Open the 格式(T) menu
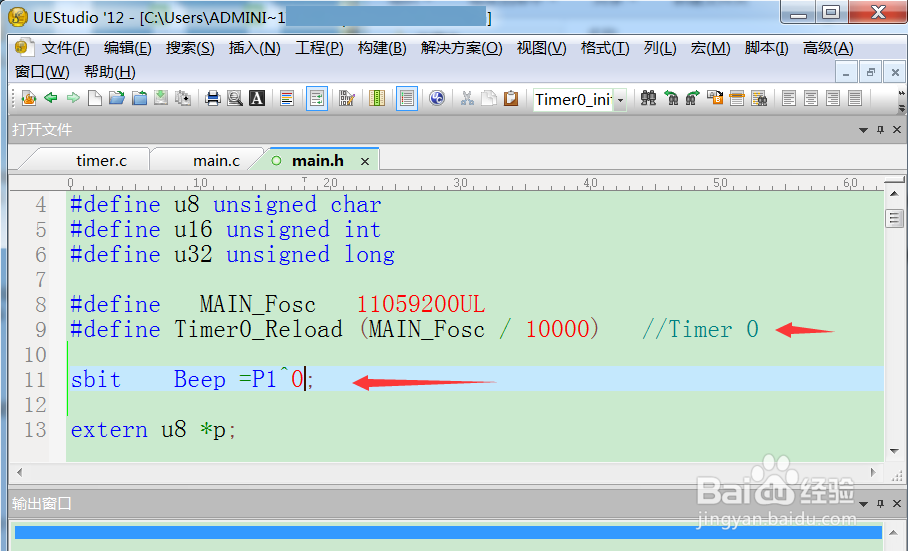 tap(605, 48)
